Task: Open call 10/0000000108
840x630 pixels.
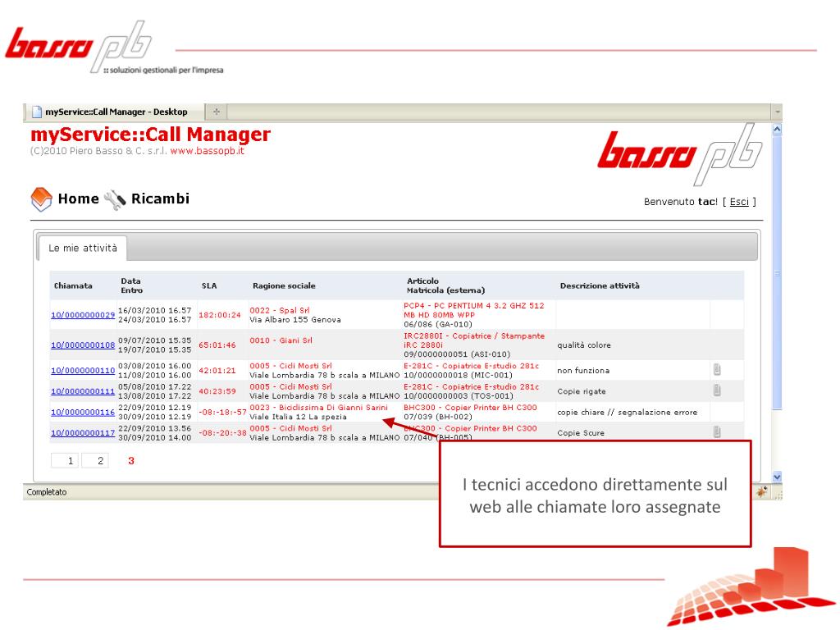Action: pos(83,345)
